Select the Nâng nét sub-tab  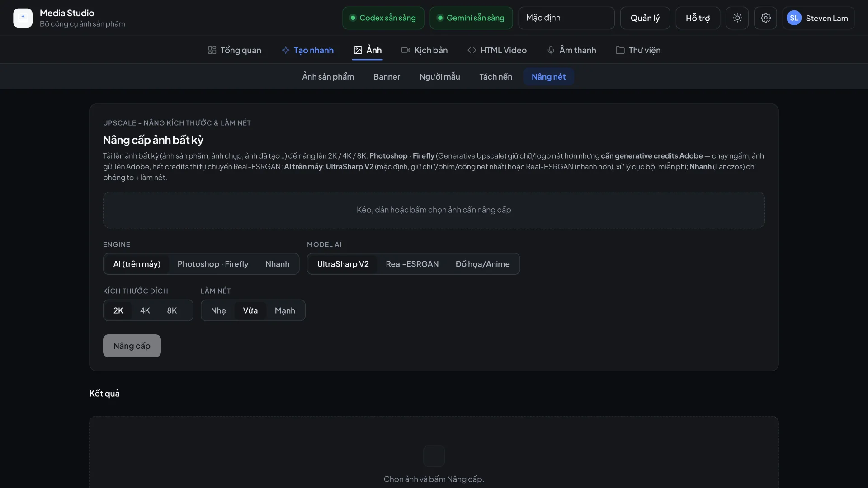548,77
